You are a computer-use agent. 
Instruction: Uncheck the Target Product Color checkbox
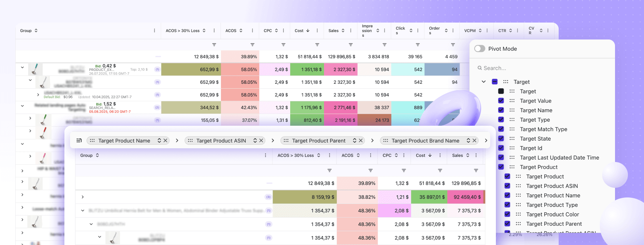508,214
